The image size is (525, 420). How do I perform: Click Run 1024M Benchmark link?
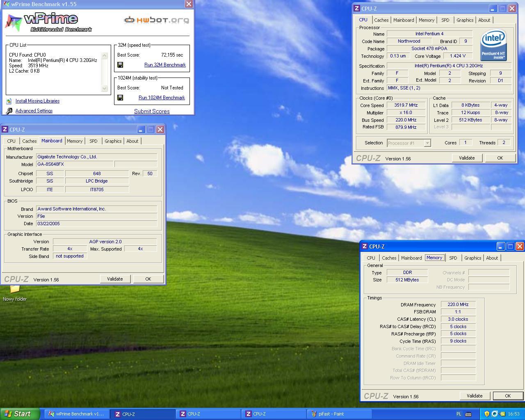162,98
